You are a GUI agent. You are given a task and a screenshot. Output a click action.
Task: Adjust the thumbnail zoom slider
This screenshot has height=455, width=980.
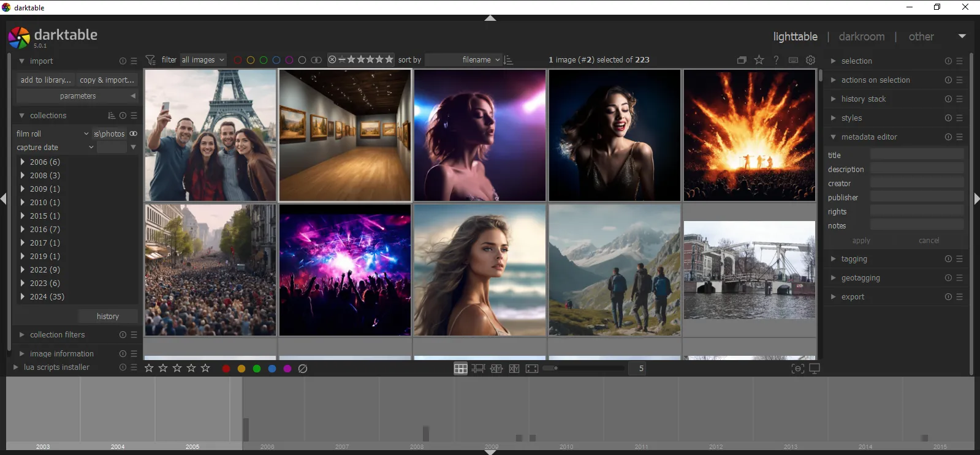583,369
